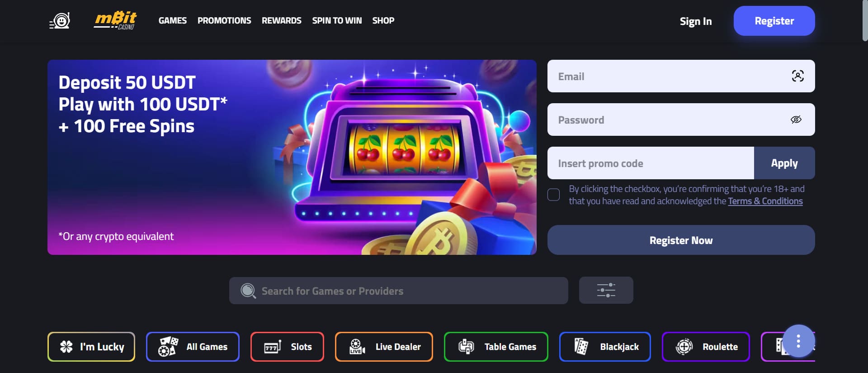Click the face-scan icon in Email field
This screenshot has width=868, height=373.
797,76
